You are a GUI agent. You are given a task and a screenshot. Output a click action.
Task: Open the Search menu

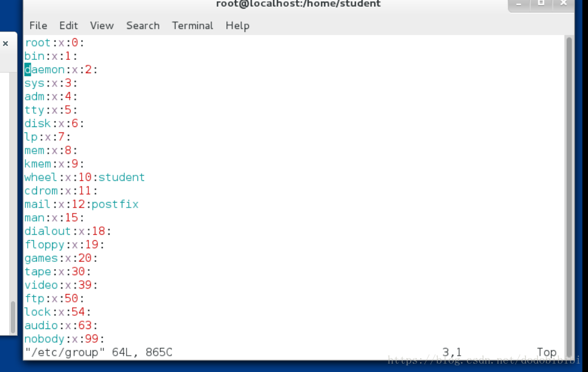click(143, 25)
